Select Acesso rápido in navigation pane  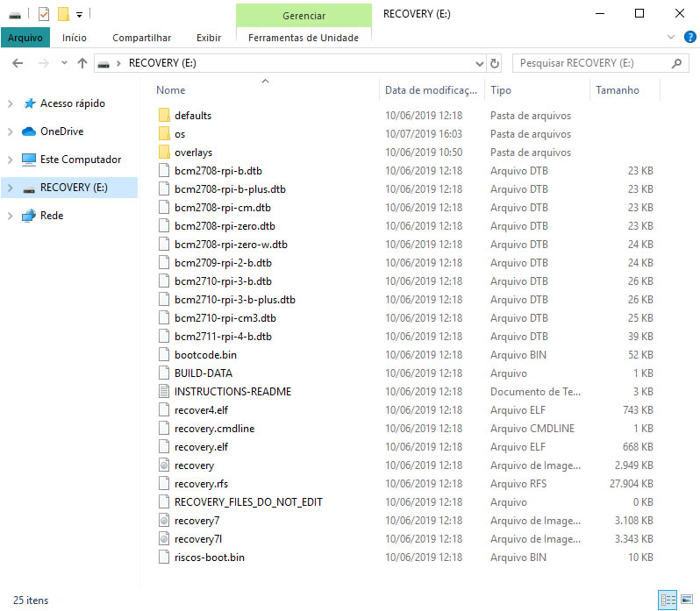(x=72, y=103)
